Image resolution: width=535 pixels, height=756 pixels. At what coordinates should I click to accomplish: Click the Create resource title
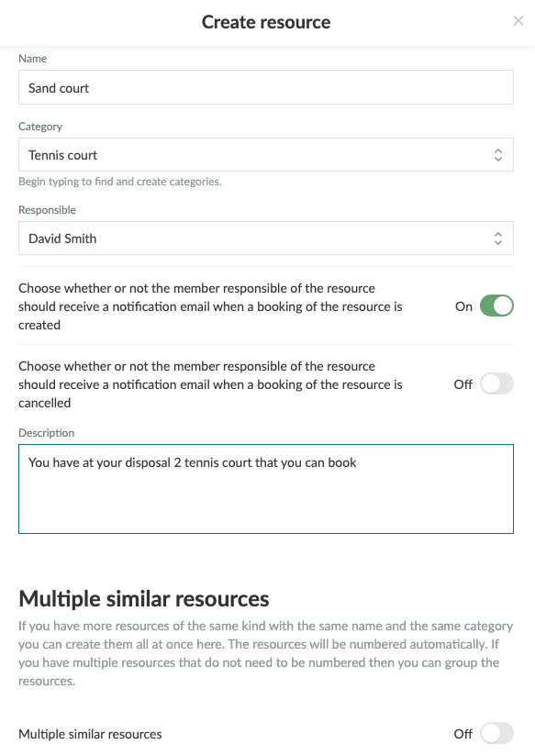pos(266,22)
